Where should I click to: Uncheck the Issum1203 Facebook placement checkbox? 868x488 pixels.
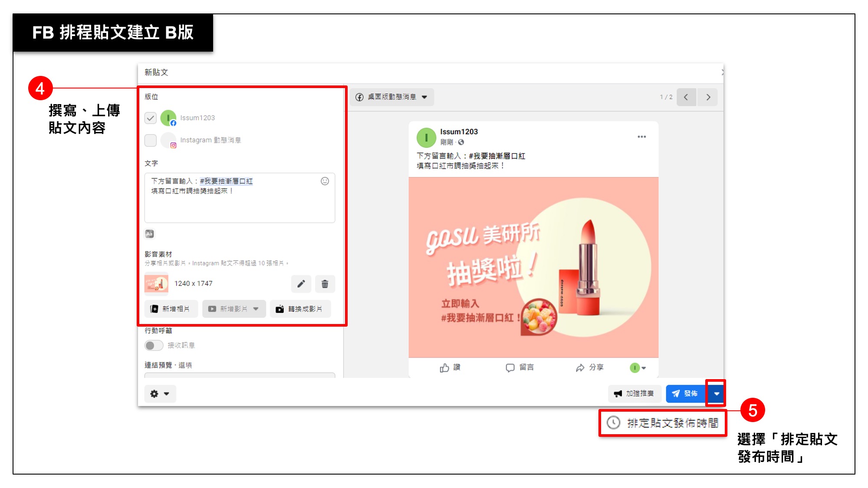pyautogui.click(x=151, y=118)
